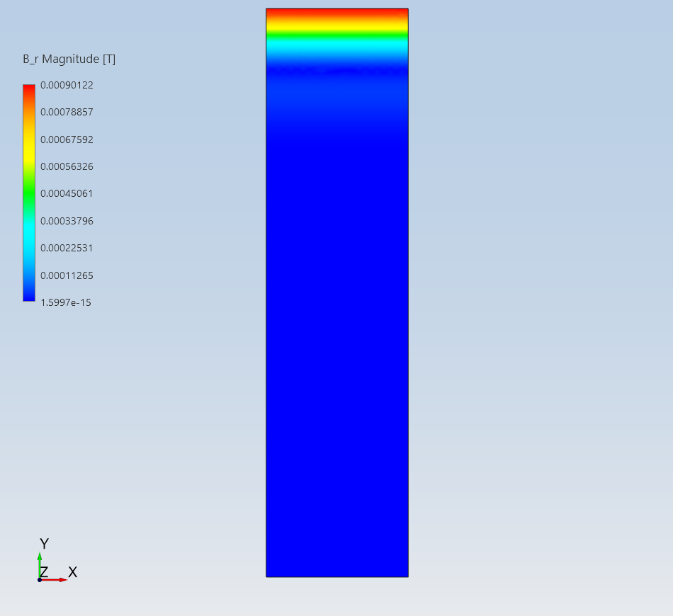
Task: Select legend value 0.00033796
Action: 67,221
